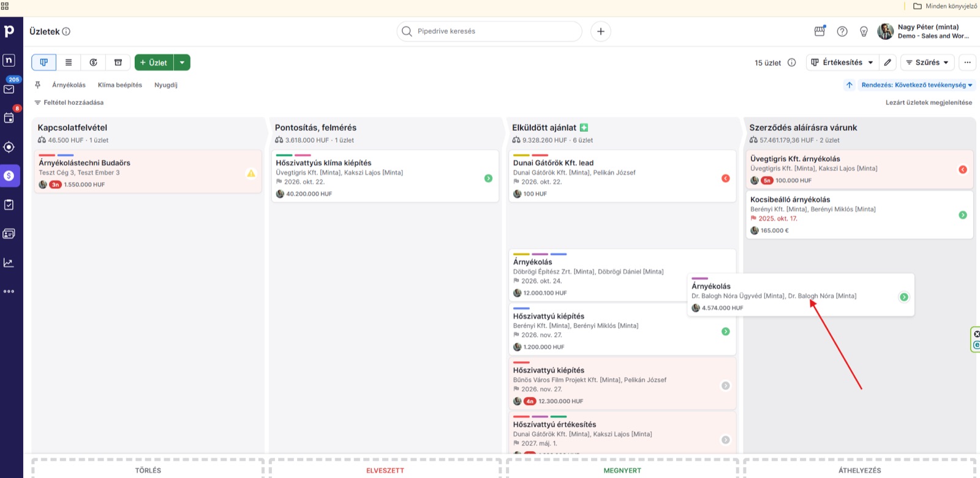The image size is (980, 478).
Task: Open the marketplace icon
Action: coord(820,31)
